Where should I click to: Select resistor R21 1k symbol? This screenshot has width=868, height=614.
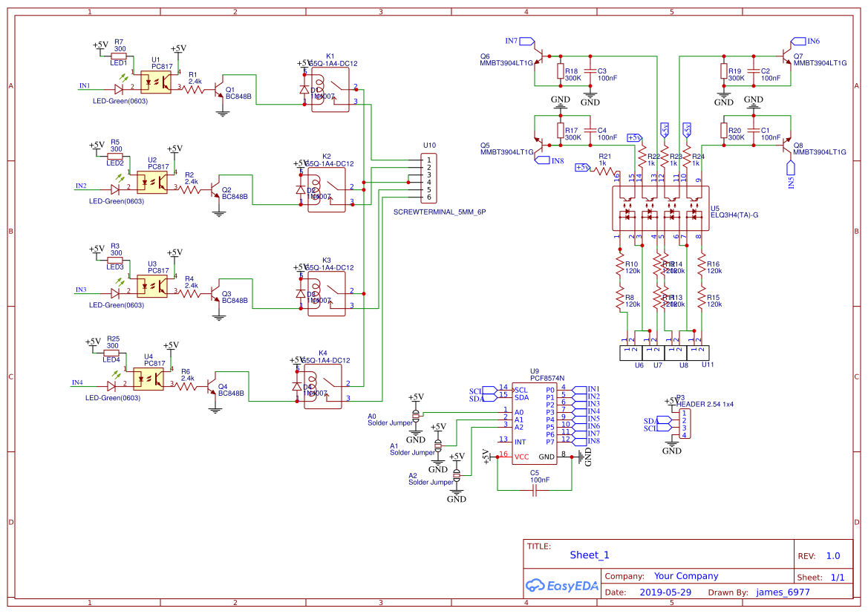coord(602,169)
